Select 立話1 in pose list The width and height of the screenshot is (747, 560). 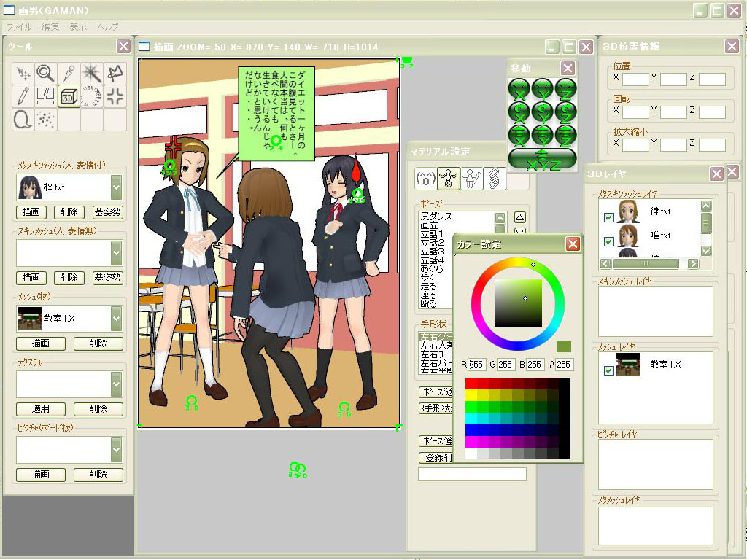432,234
